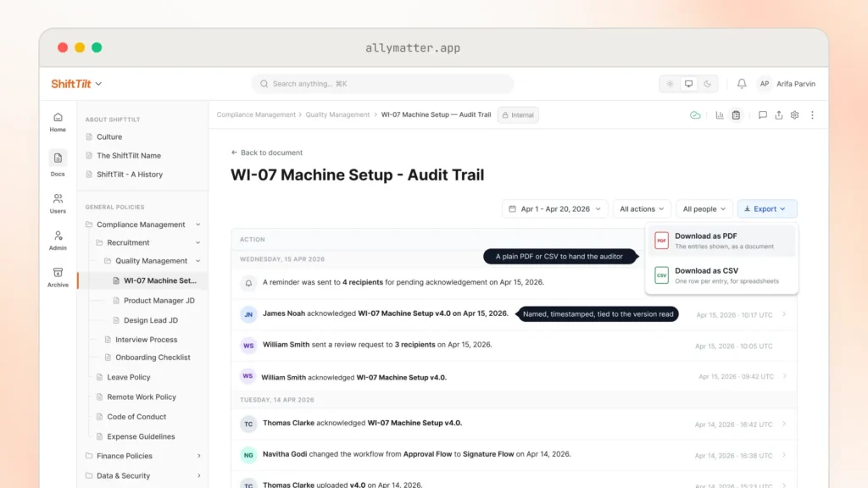Open the comments speech bubble icon

tap(762, 115)
